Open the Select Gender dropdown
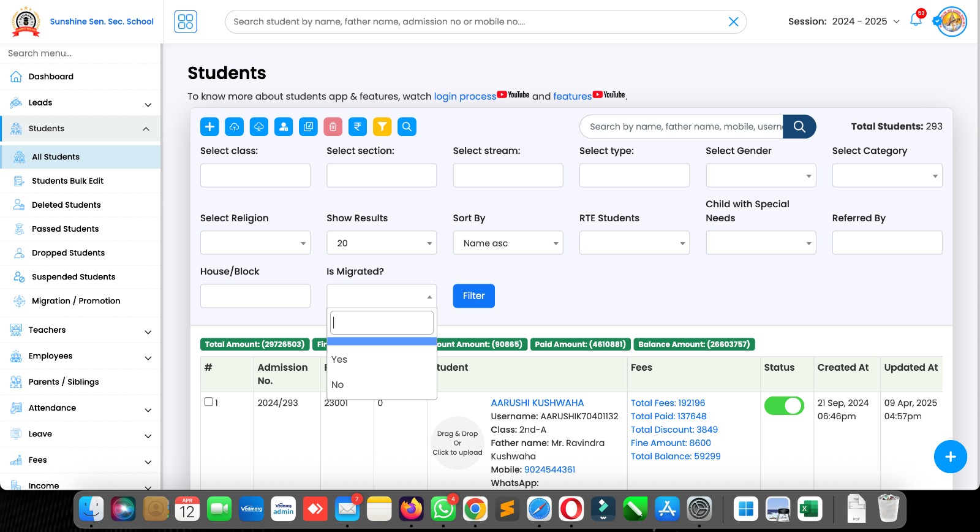 point(761,175)
